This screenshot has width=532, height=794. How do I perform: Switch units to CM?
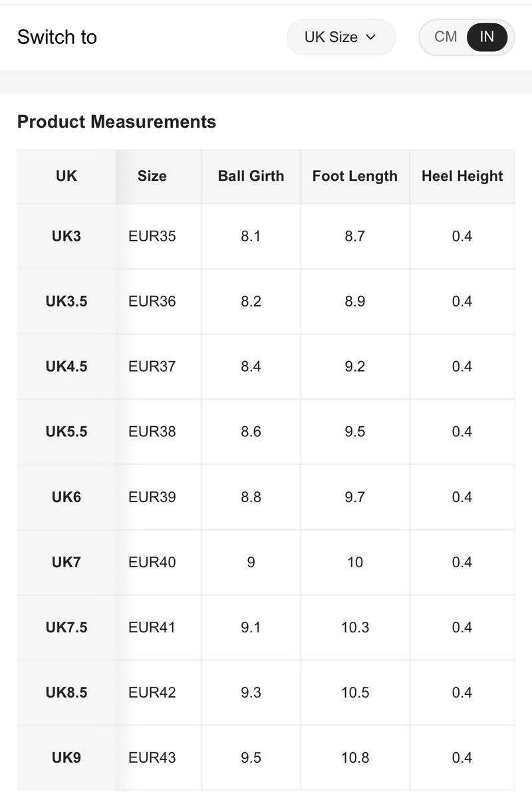(x=446, y=37)
